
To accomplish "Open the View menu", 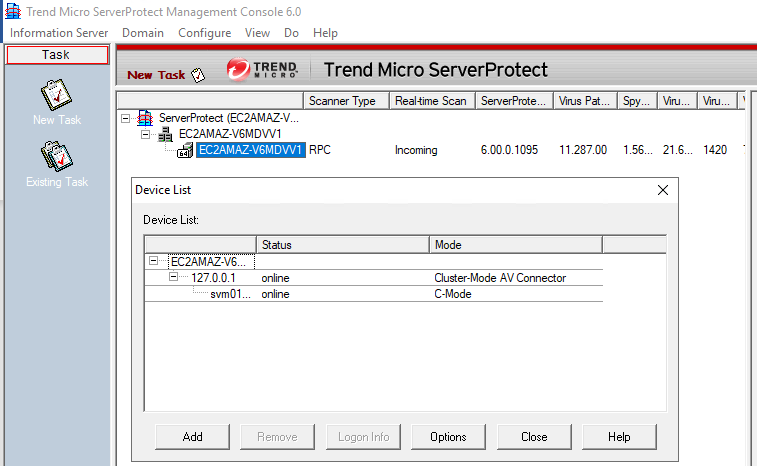I will pos(257,33).
